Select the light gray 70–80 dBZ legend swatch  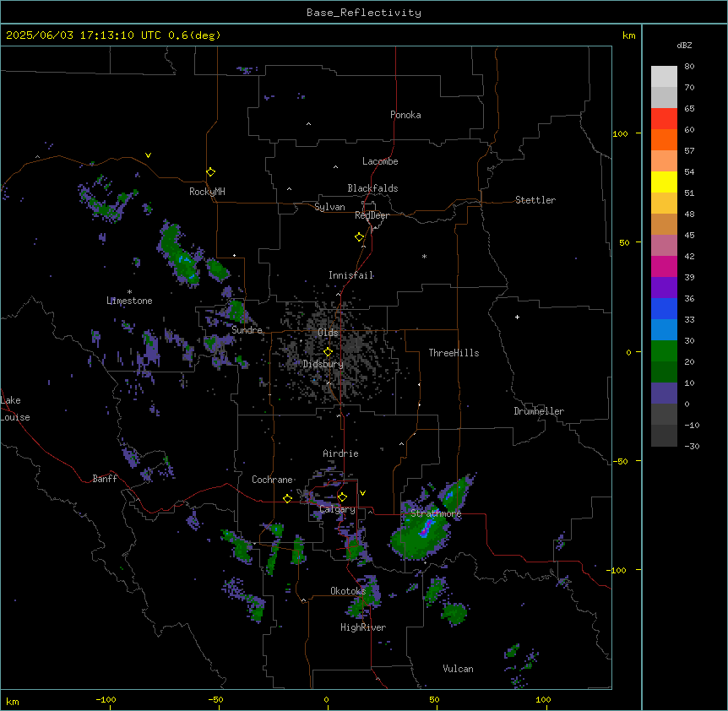pos(664,77)
